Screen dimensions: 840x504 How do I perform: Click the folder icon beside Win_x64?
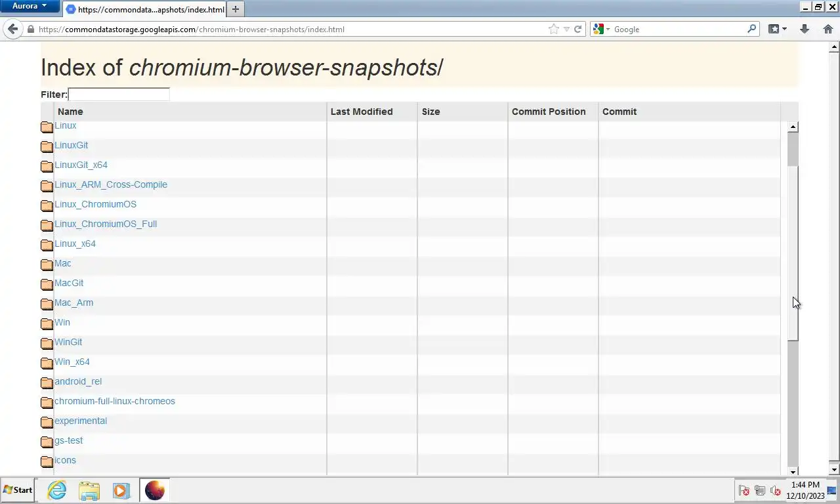pos(47,363)
